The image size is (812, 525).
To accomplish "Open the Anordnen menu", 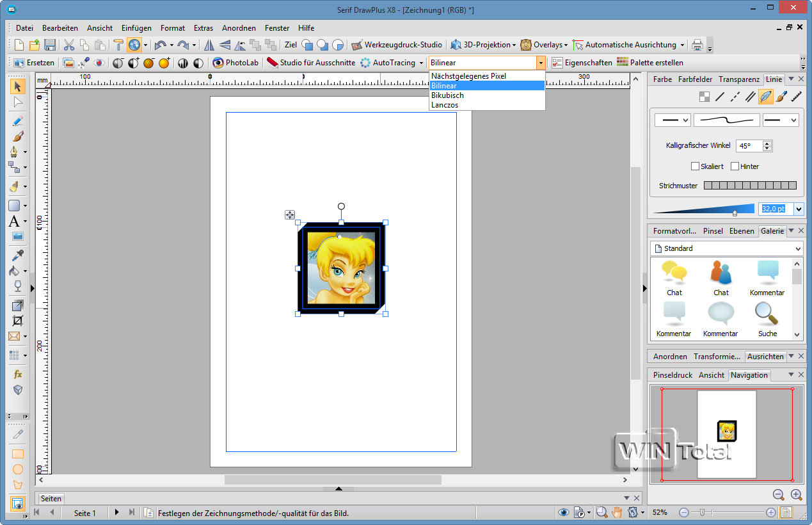I will point(239,28).
